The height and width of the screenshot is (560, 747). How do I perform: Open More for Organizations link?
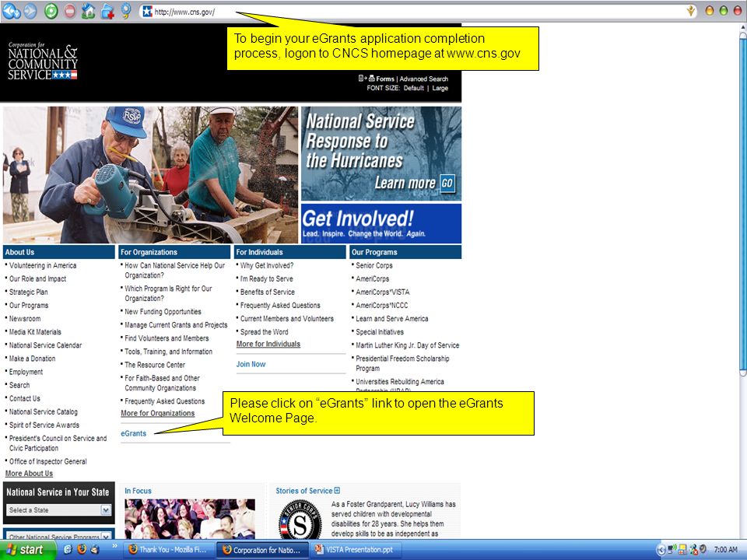pyautogui.click(x=158, y=413)
